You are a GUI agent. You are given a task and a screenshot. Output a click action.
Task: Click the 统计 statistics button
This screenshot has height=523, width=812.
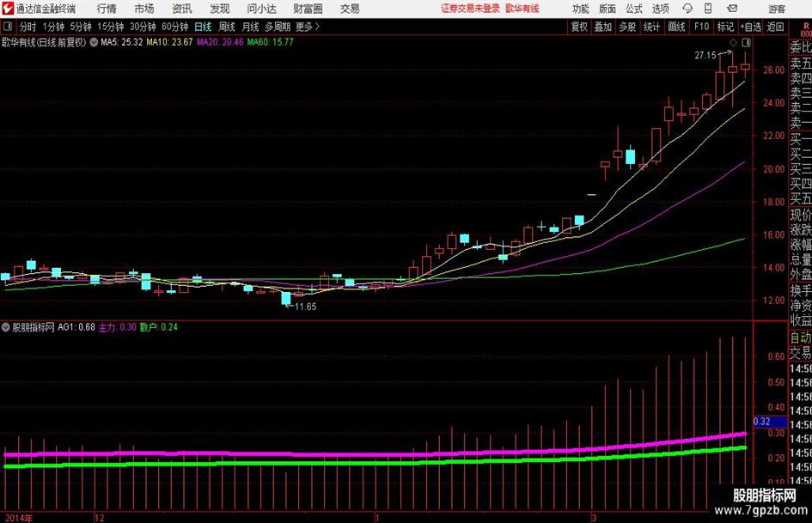652,27
